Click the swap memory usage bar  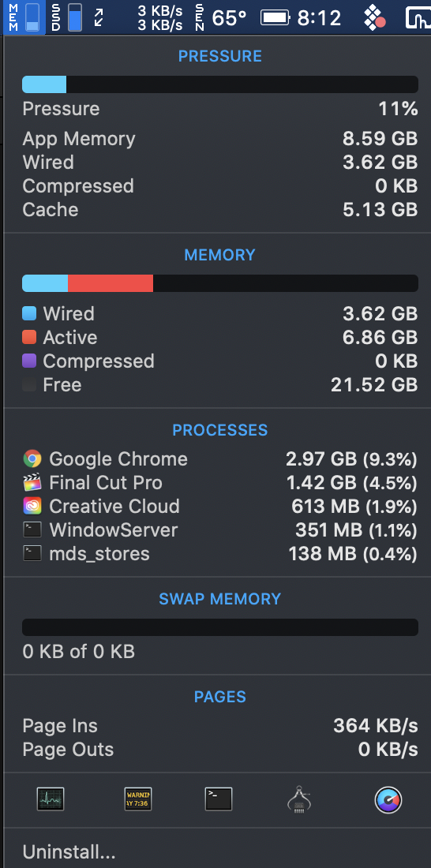tap(220, 627)
